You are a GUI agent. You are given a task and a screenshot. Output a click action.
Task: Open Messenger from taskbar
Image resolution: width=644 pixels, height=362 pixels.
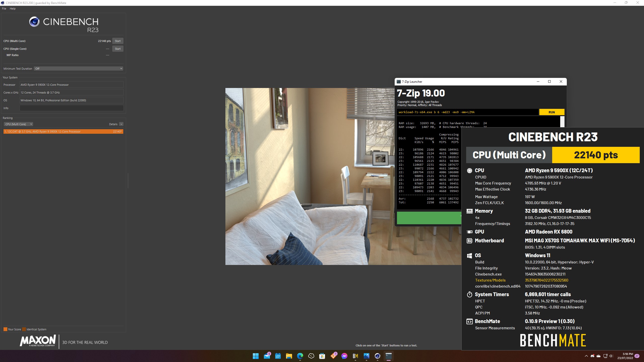click(x=344, y=356)
